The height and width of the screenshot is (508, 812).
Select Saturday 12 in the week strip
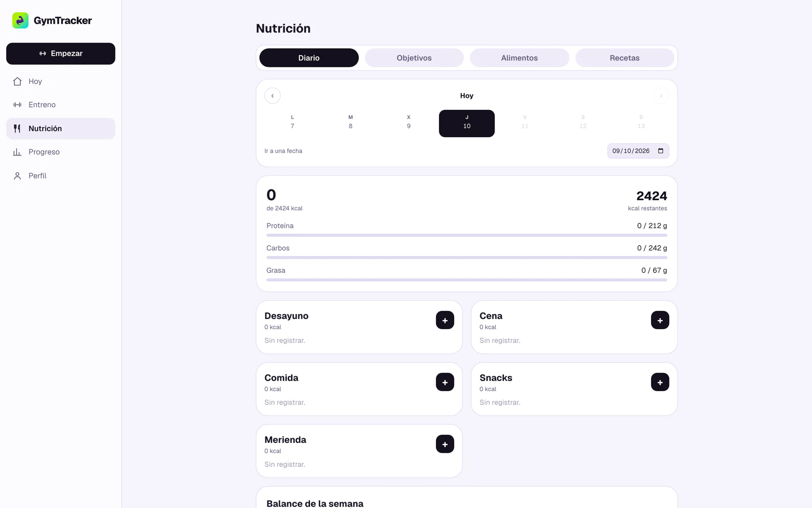[583, 123]
